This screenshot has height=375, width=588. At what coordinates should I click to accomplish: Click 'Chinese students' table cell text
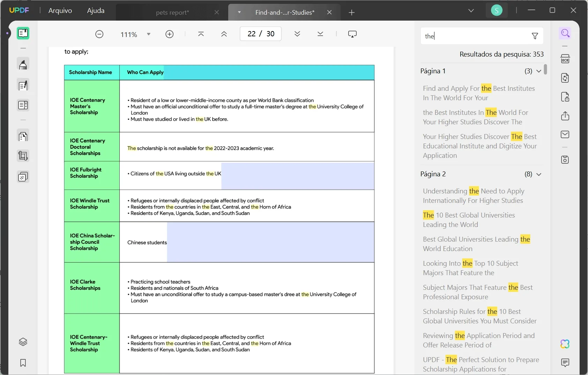[147, 242]
